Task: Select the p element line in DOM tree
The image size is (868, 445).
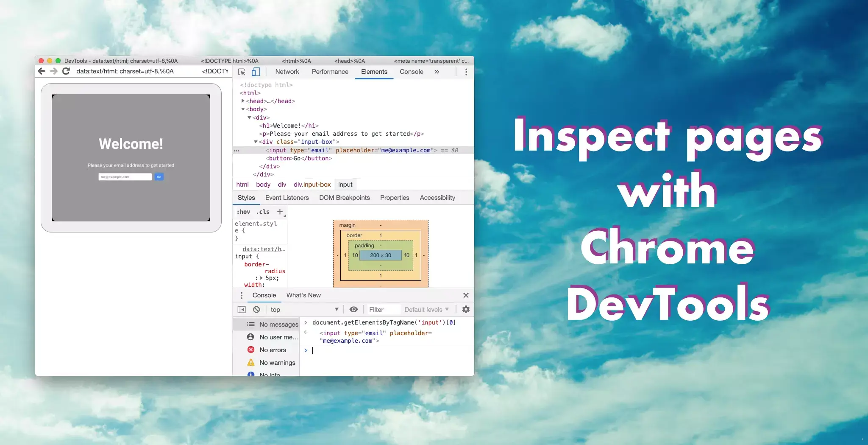Action: click(x=342, y=134)
